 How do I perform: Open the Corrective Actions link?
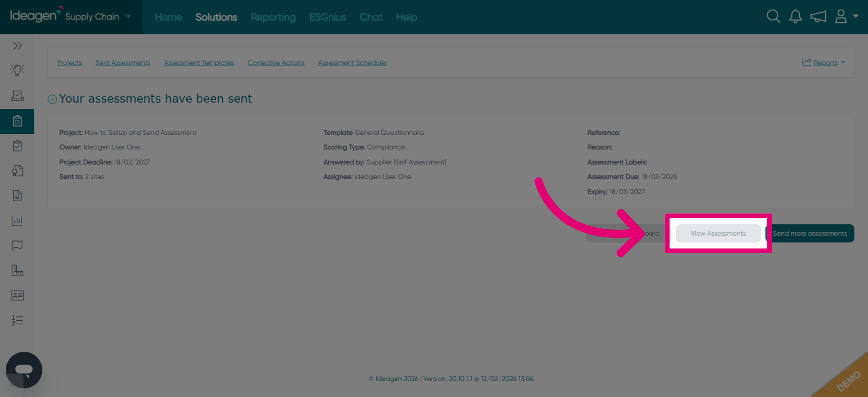click(x=276, y=63)
